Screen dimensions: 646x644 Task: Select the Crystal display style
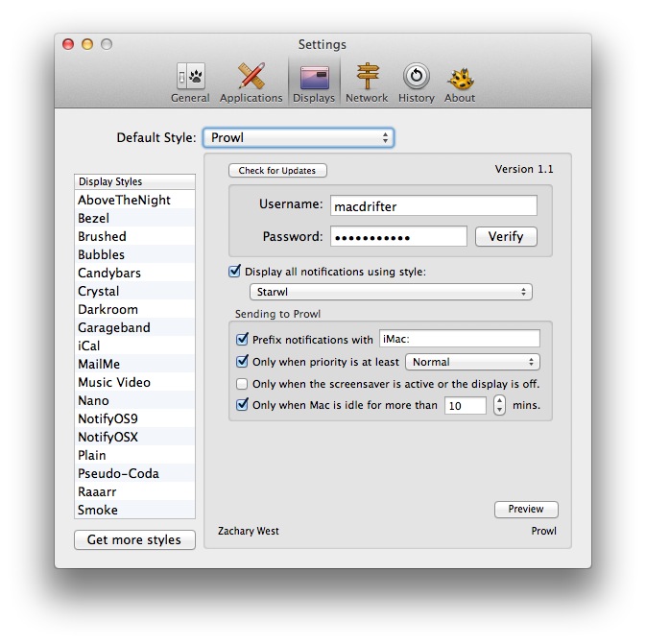pos(134,291)
